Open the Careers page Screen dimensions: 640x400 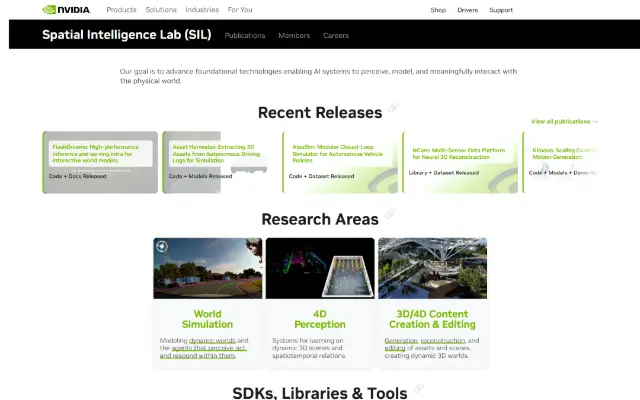(336, 36)
